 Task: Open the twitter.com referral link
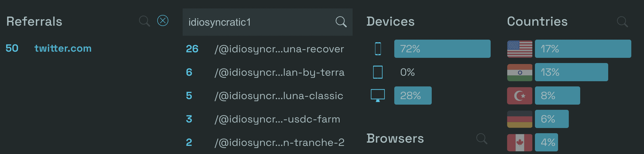point(63,48)
